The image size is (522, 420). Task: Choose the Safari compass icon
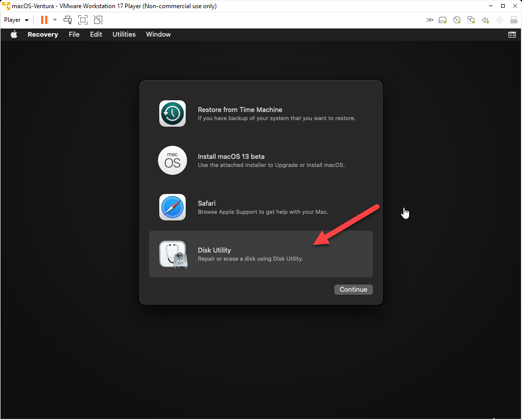coord(172,207)
